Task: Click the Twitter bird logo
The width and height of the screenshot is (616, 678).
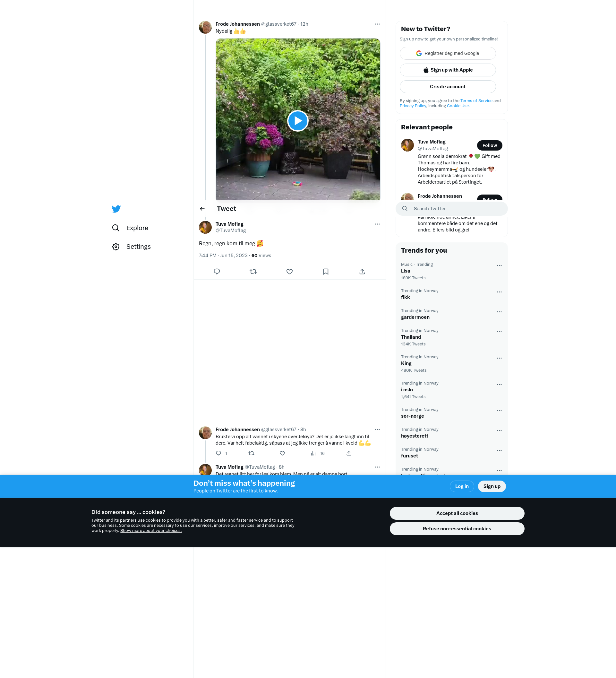Action: 116,209
